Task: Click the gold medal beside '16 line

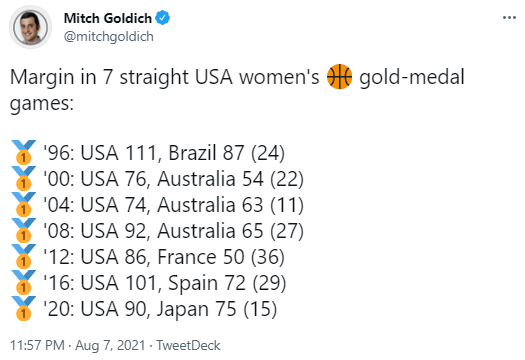Action: (x=23, y=283)
